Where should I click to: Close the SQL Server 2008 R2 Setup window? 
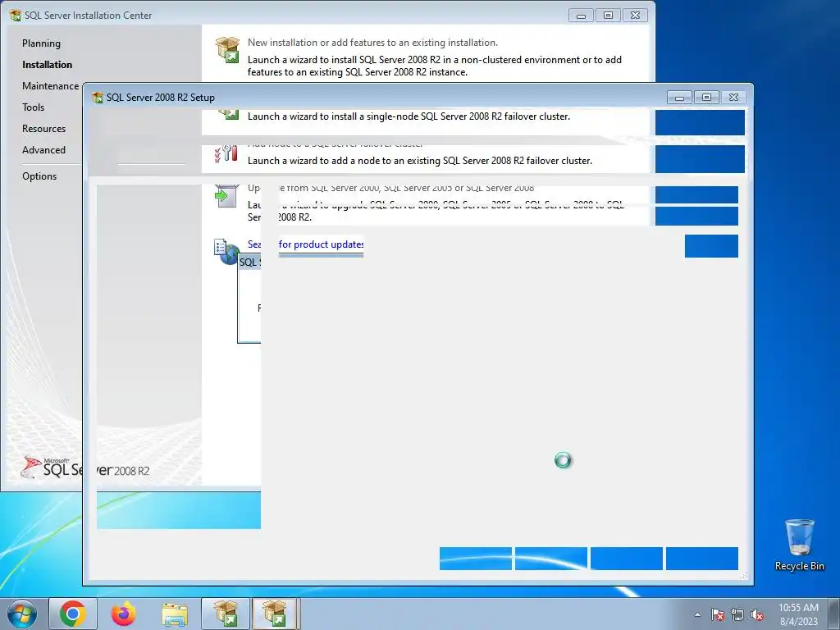tap(734, 98)
